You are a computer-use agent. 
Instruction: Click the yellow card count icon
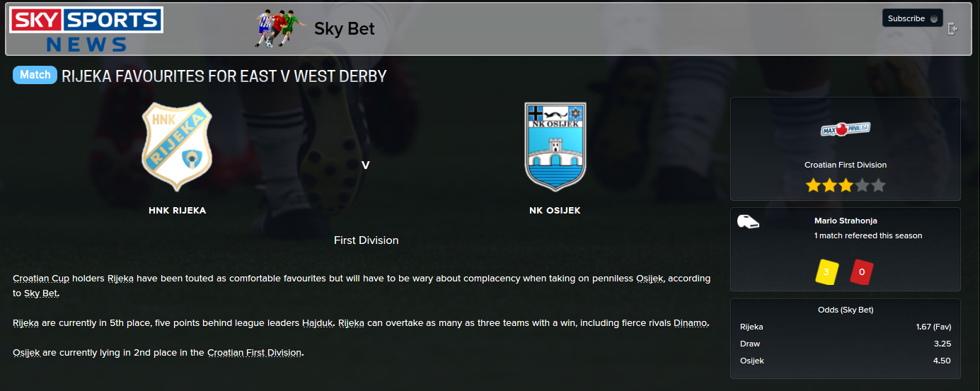826,272
